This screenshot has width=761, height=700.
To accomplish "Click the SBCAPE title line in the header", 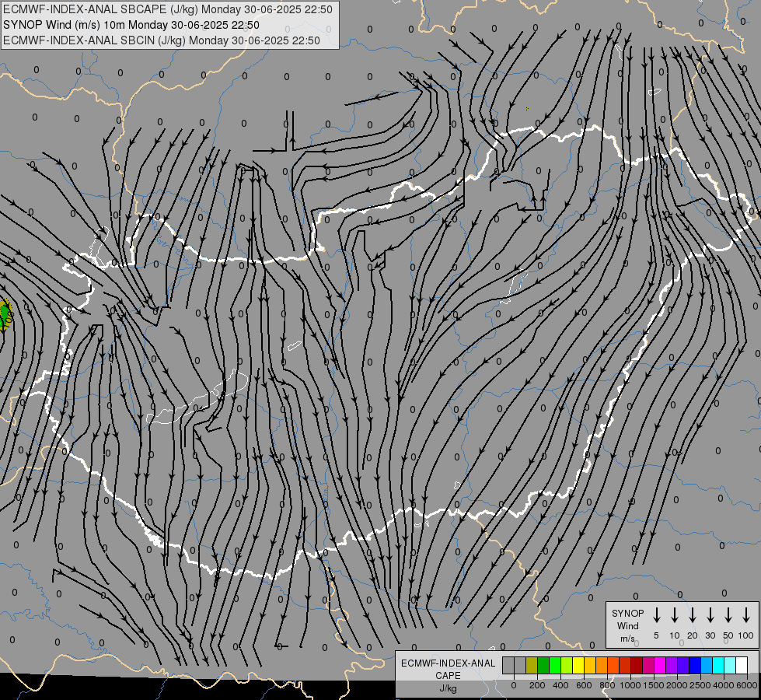I will [168, 9].
